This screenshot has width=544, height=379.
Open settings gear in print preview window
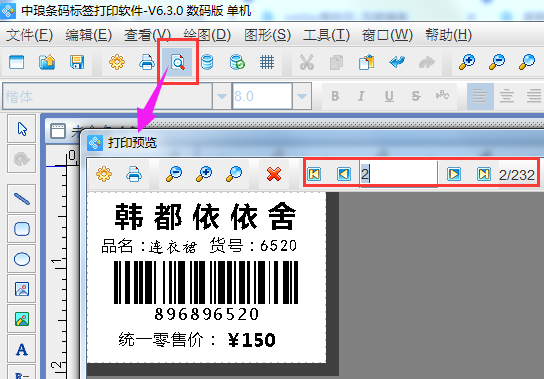pyautogui.click(x=104, y=174)
